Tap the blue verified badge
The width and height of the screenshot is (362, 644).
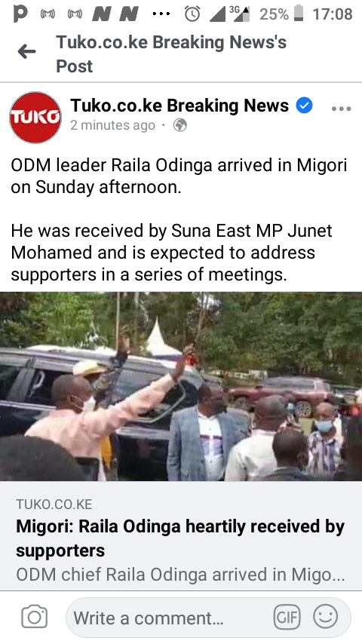(x=305, y=106)
